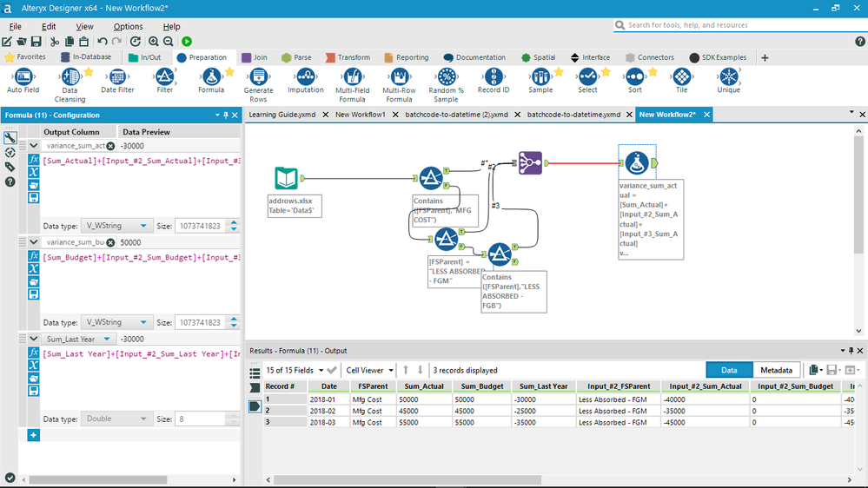
Task: Collapse the variance_sum_bu expression
Action: click(34, 241)
